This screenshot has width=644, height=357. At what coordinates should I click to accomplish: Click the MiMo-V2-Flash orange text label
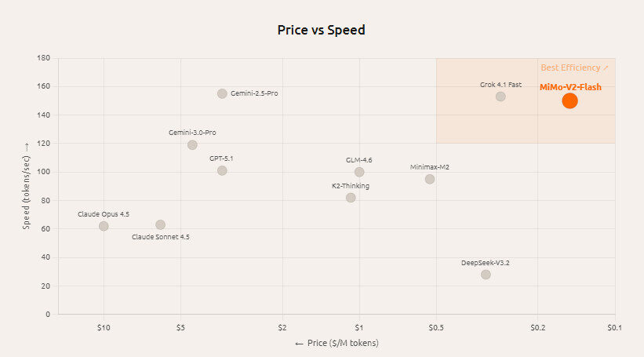(570, 87)
